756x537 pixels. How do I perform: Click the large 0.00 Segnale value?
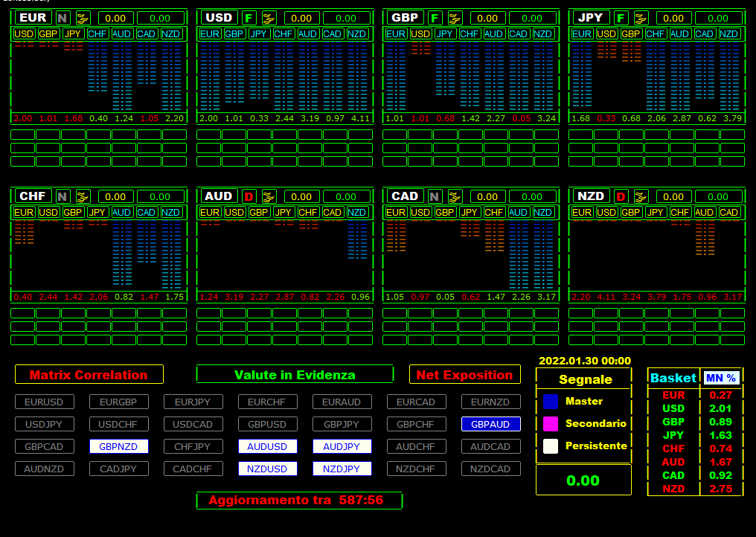[583, 480]
